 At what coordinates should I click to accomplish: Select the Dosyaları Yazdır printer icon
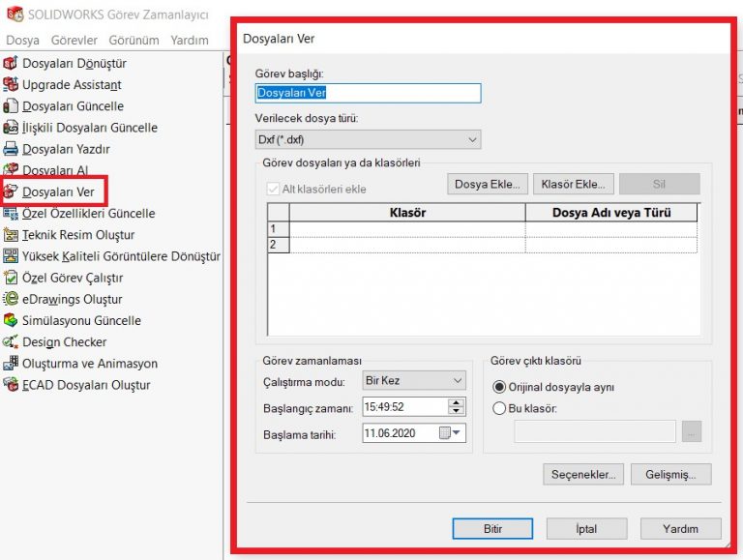pos(11,149)
